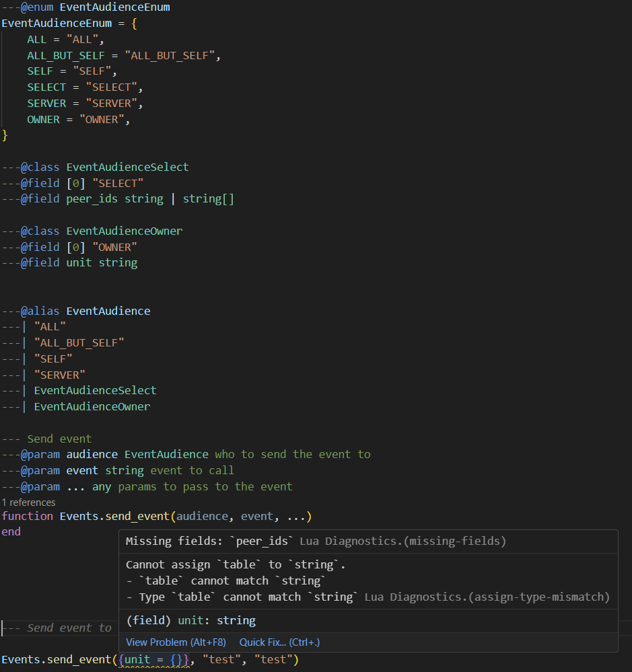Viewport: 632px width, 672px height.
Task: Click the "(field) unit: string" popup line
Action: coord(192,620)
